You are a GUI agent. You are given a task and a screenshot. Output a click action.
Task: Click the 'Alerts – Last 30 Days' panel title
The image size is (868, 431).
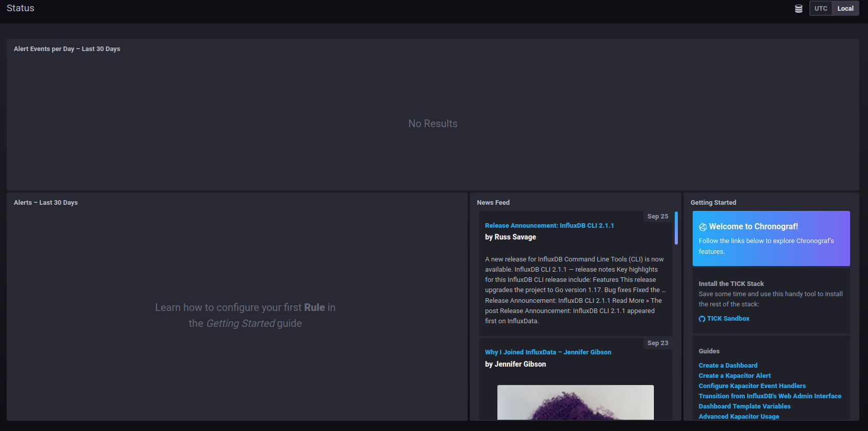[45, 203]
